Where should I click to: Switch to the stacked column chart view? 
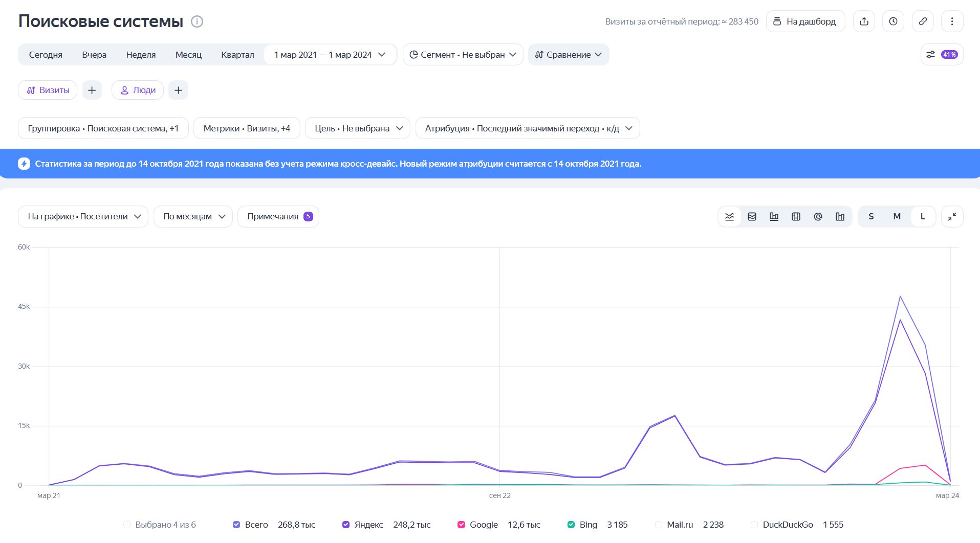point(796,217)
